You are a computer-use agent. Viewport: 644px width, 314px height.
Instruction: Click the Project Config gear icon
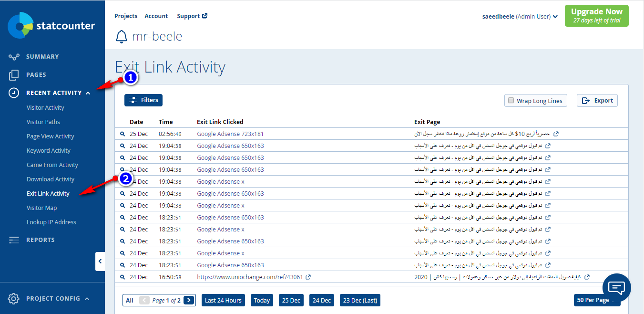point(14,299)
